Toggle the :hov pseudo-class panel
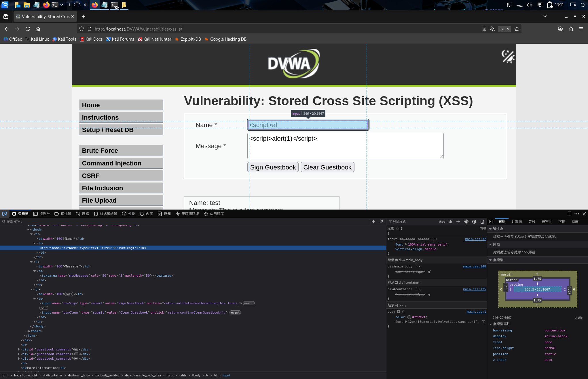588x379 pixels. click(442, 222)
